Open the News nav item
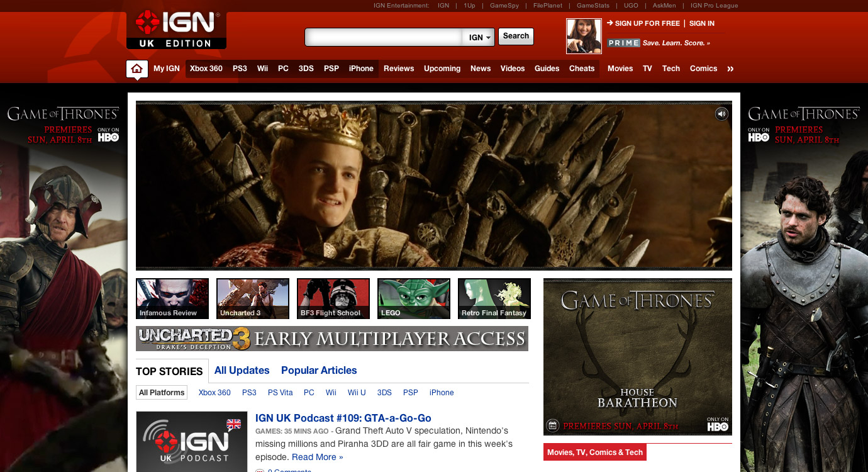Screen dimensions: 868x472 (x=481, y=69)
